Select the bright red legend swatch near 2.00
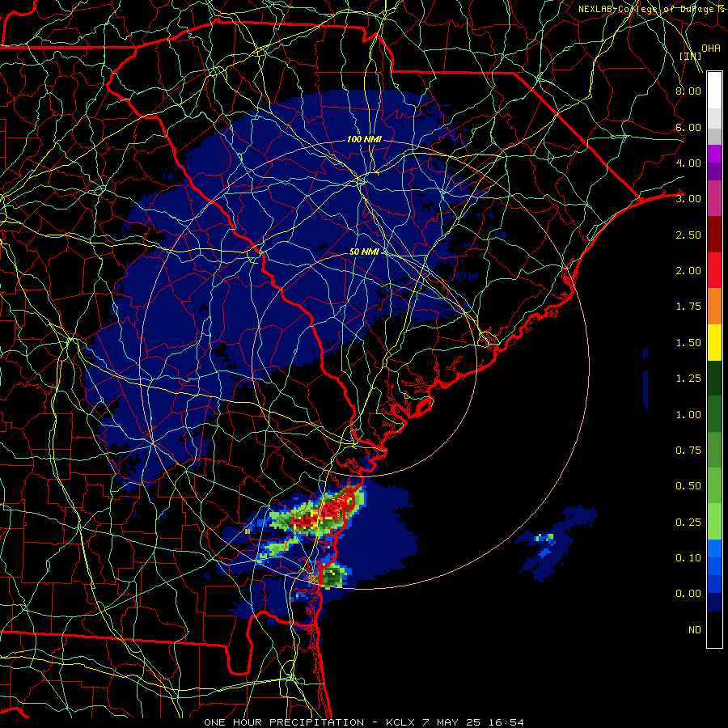The height and width of the screenshot is (728, 728). (x=714, y=271)
